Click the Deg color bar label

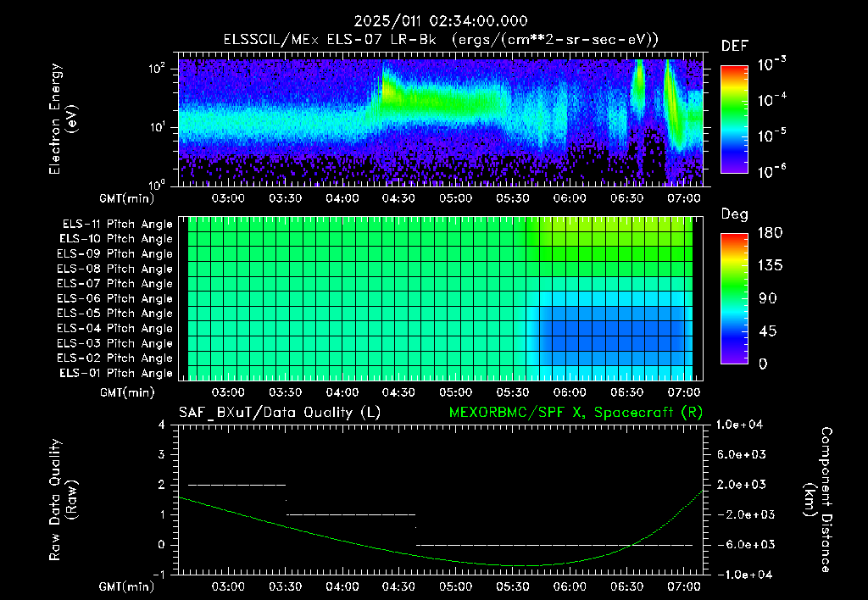pos(735,214)
